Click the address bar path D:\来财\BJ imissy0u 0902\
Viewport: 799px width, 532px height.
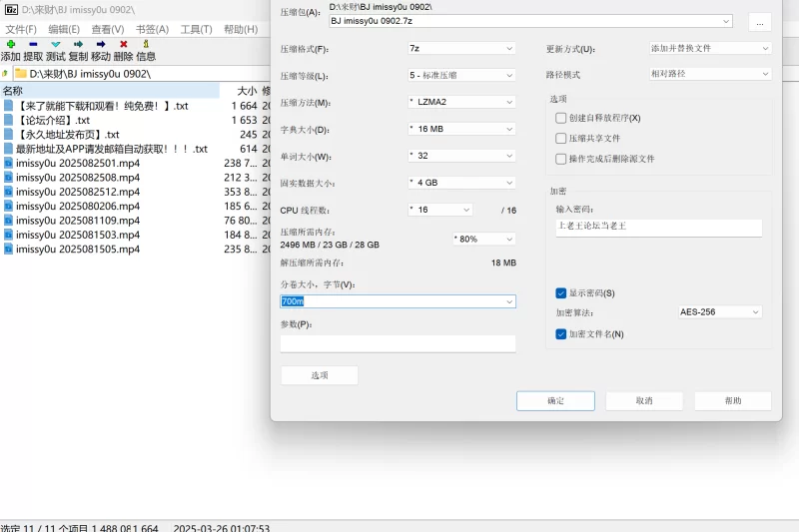(x=90, y=74)
